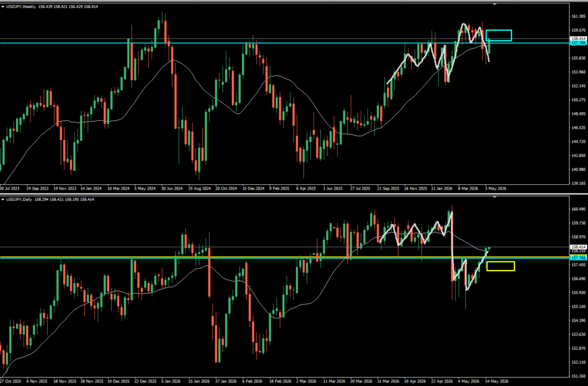The image size is (588, 386).
Task: Click 151.350 on the Daily price scale
Action: pyautogui.click(x=579, y=376)
